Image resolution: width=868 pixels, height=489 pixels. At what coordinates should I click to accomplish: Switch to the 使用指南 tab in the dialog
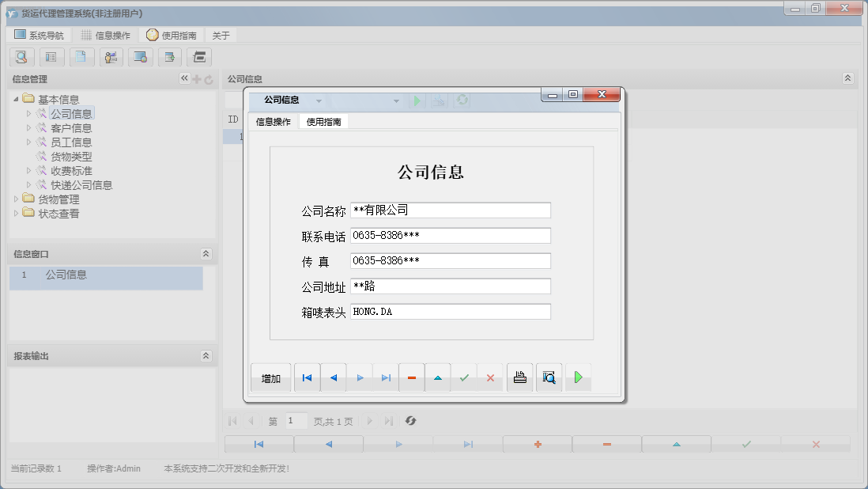tap(323, 123)
